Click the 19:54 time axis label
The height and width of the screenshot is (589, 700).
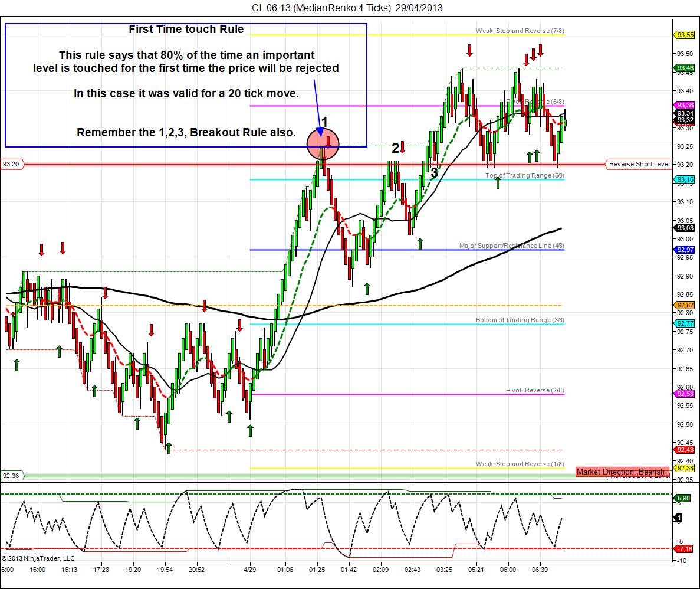(x=165, y=570)
